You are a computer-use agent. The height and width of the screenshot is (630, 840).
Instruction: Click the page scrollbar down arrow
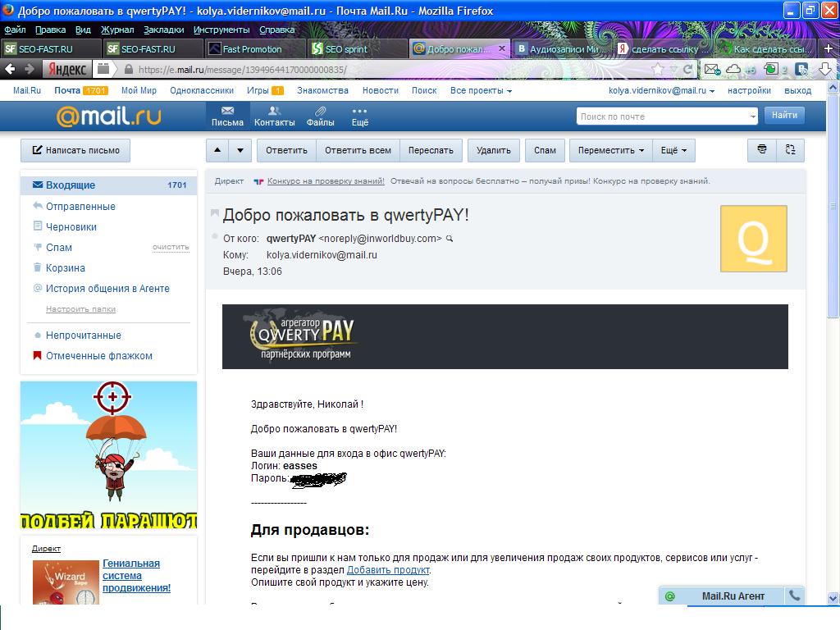tap(833, 598)
